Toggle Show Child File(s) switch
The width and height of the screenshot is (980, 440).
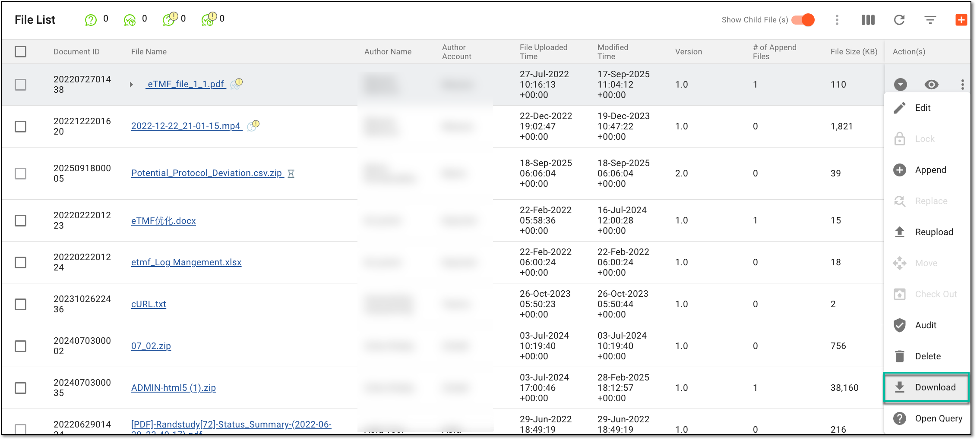[x=803, y=20]
